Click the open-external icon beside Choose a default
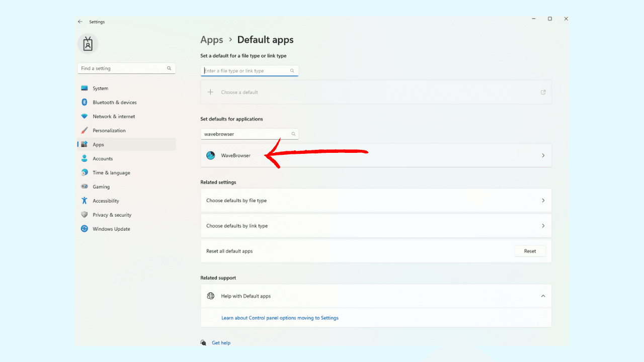The image size is (644, 362). click(x=543, y=92)
